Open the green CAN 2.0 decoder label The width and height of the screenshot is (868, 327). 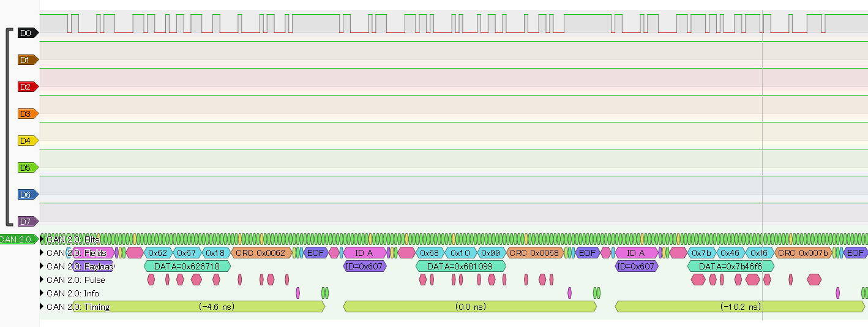coord(17,239)
